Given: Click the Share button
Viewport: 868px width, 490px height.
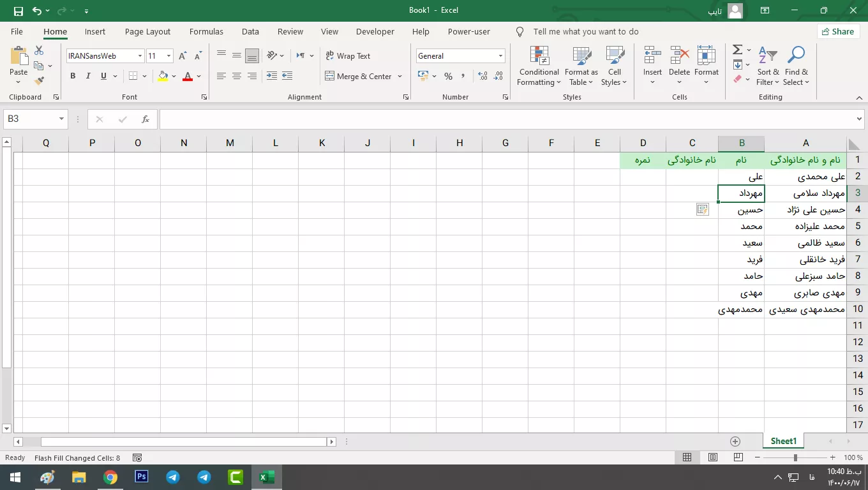Looking at the screenshot, I should pyautogui.click(x=837, y=31).
